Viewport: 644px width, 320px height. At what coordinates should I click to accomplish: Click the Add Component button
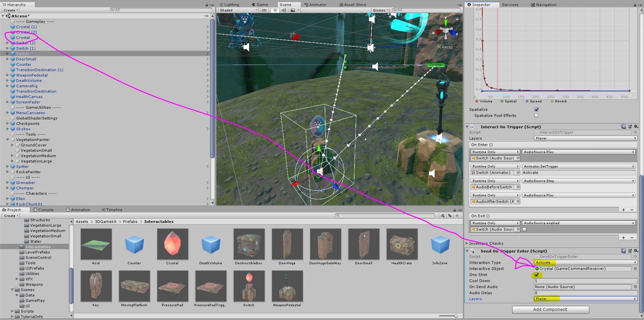(x=550, y=310)
